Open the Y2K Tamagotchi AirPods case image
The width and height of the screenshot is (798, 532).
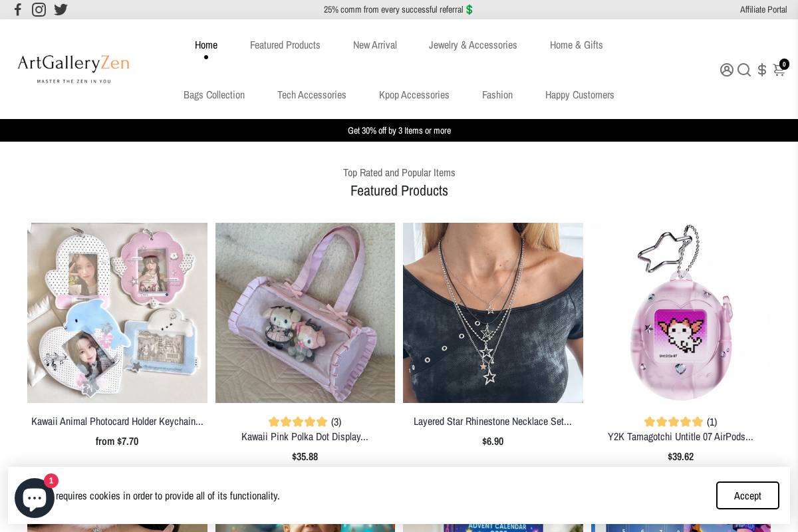[x=681, y=313]
